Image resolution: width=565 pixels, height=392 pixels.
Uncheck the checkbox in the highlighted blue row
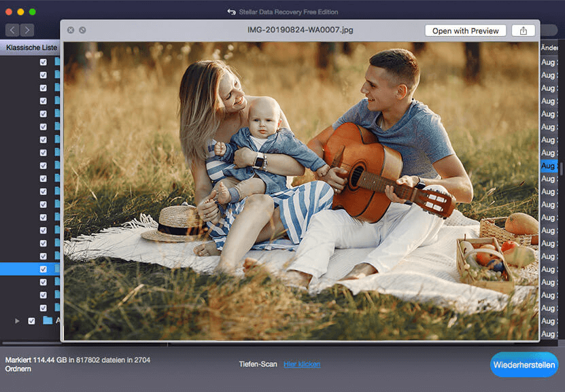point(44,269)
